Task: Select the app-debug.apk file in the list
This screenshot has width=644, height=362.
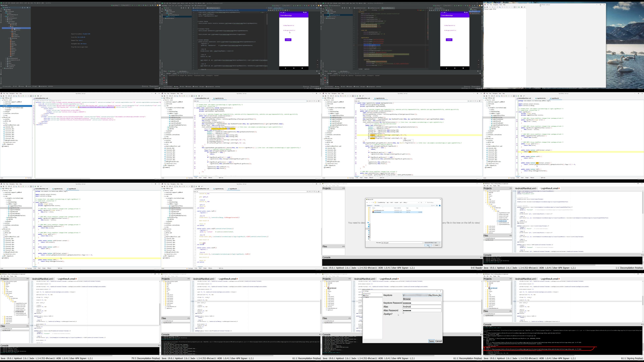Action: pos(378,212)
